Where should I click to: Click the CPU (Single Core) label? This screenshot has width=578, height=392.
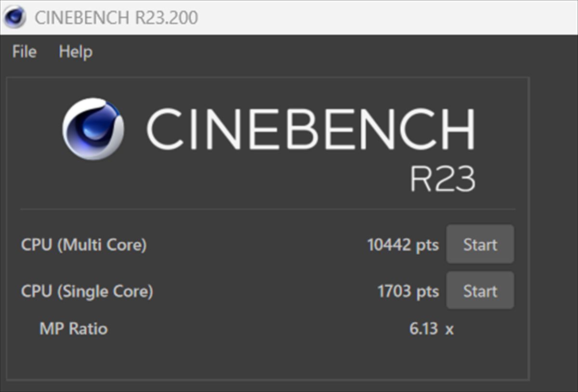click(x=87, y=291)
